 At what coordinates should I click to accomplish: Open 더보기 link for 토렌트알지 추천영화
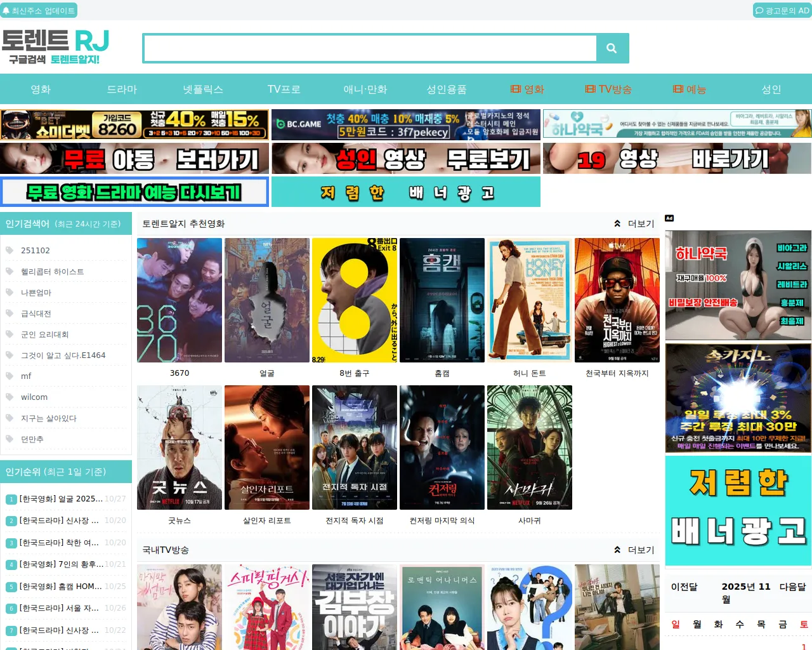[641, 223]
